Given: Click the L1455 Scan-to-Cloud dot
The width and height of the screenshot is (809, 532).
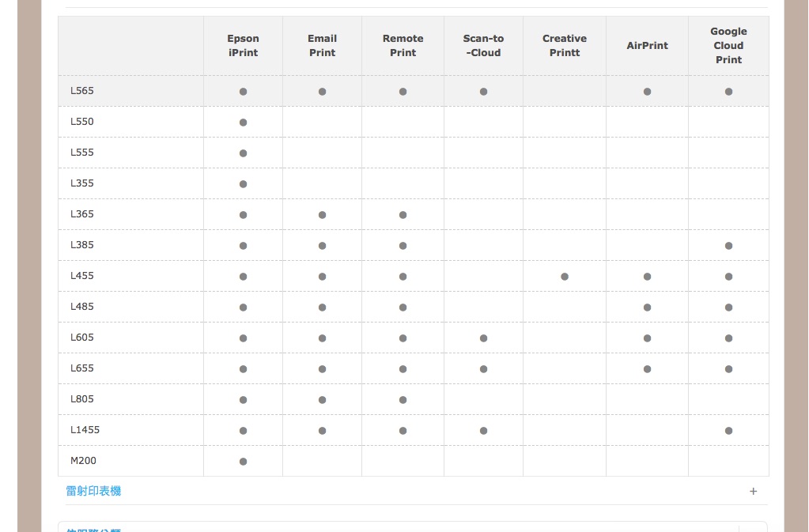Looking at the screenshot, I should tap(483, 431).
